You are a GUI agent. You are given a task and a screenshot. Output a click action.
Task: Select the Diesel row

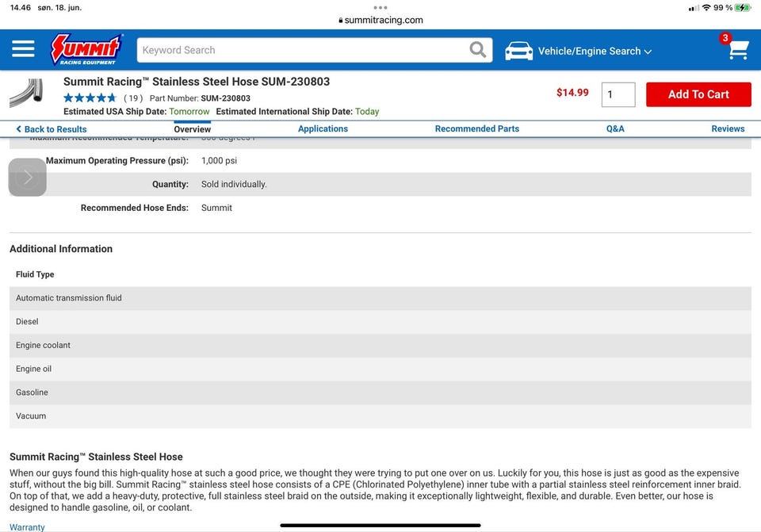pyautogui.click(x=380, y=322)
